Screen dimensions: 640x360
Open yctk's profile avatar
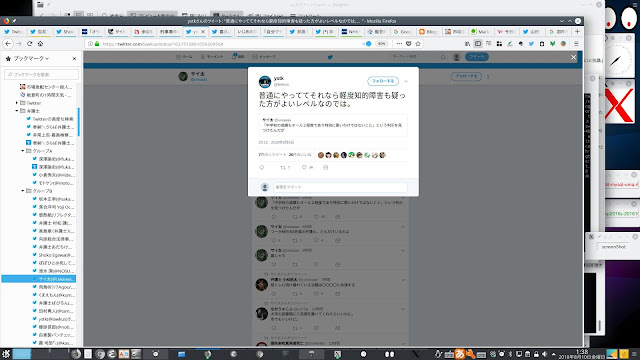click(265, 82)
